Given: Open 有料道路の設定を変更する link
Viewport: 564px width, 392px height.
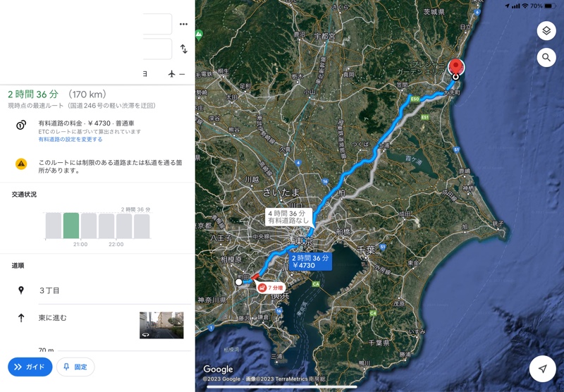Looking at the screenshot, I should (70, 139).
